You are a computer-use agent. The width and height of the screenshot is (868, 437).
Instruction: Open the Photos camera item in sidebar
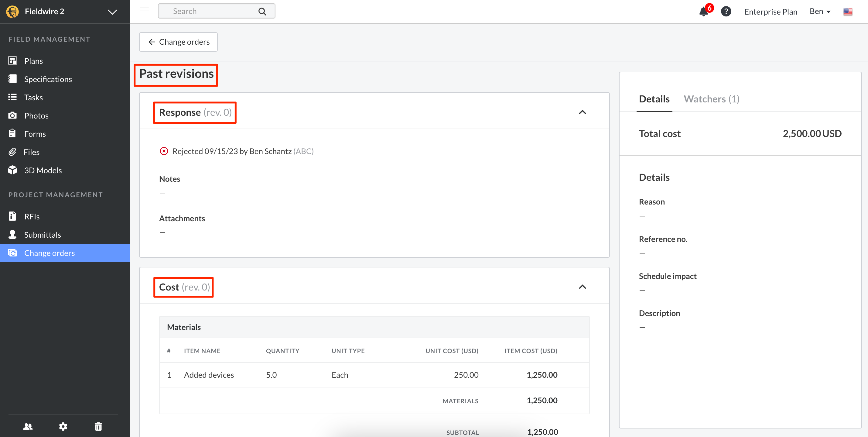tap(36, 116)
